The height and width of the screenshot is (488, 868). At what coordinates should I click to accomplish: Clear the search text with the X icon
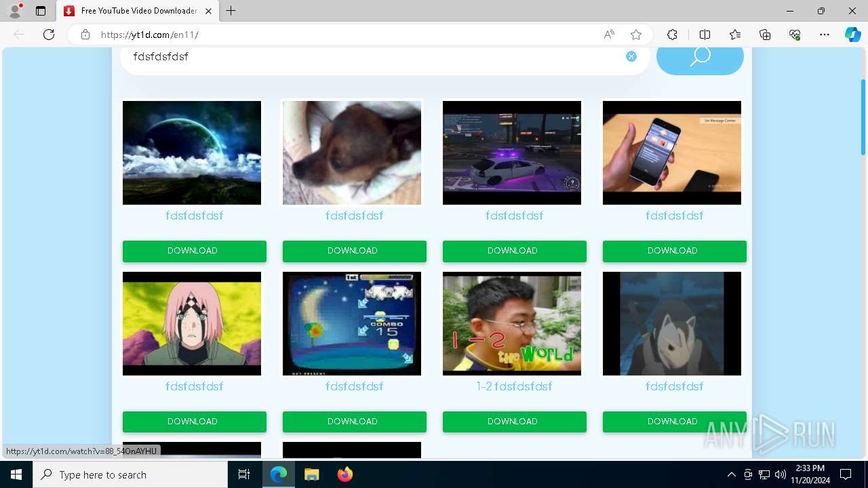631,56
